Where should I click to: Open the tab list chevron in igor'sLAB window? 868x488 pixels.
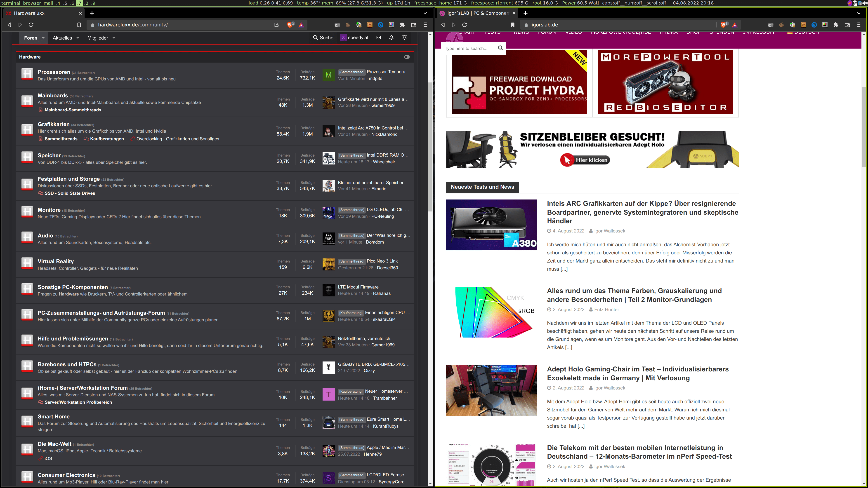click(x=859, y=13)
